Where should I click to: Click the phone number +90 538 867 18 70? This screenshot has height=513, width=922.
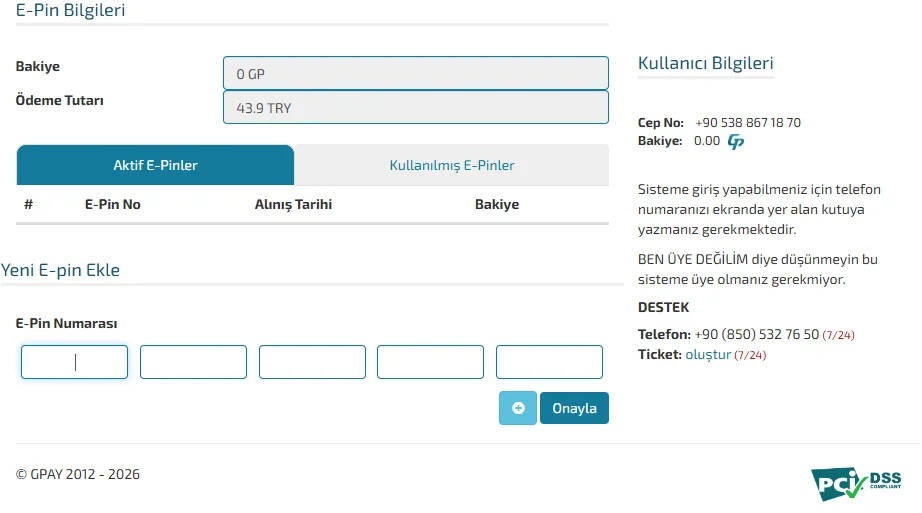coord(747,122)
